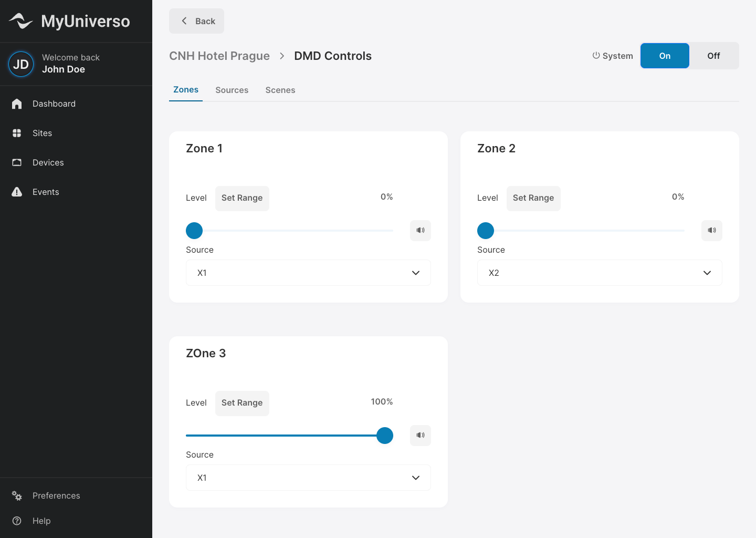Open CNH Hotel Prague breadcrumb link

(x=219, y=56)
